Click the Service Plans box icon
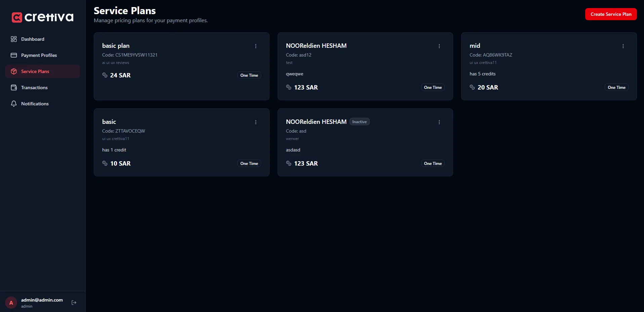The width and height of the screenshot is (644, 312). 14,71
